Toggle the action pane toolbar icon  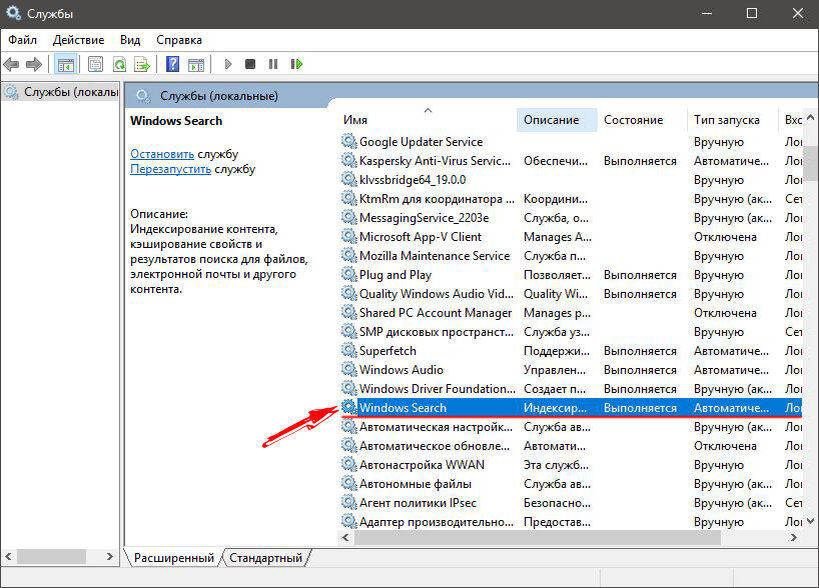tap(196, 65)
